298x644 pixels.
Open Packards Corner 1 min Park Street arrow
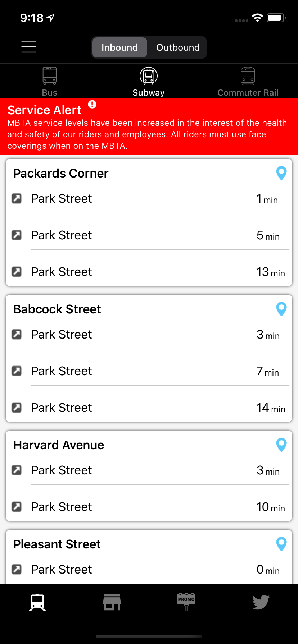[x=17, y=198]
